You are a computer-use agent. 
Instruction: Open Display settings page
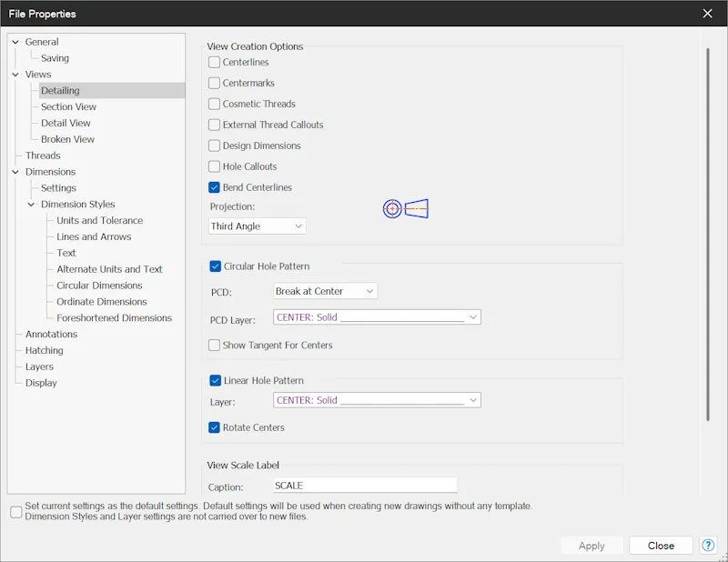pos(41,383)
